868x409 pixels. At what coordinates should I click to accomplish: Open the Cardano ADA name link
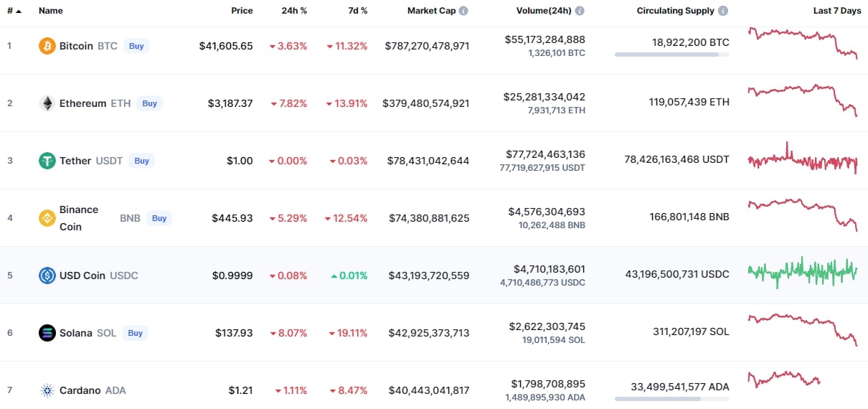click(93, 390)
